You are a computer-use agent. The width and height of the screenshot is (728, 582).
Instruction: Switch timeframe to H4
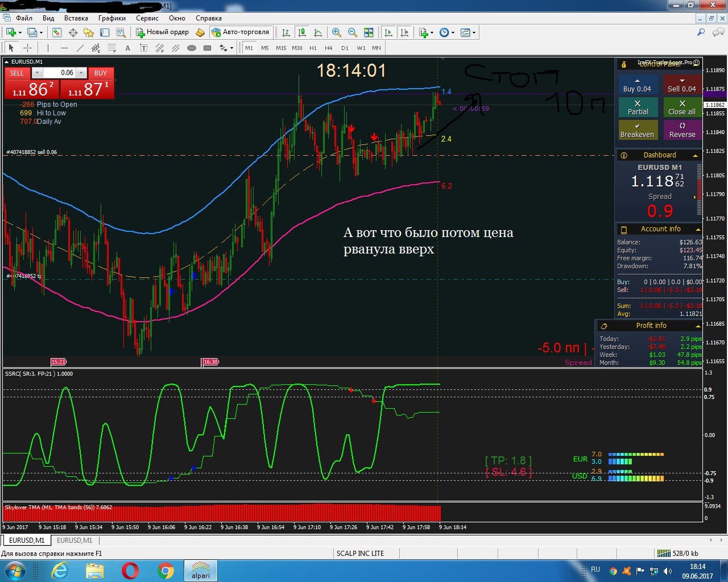pos(329,48)
